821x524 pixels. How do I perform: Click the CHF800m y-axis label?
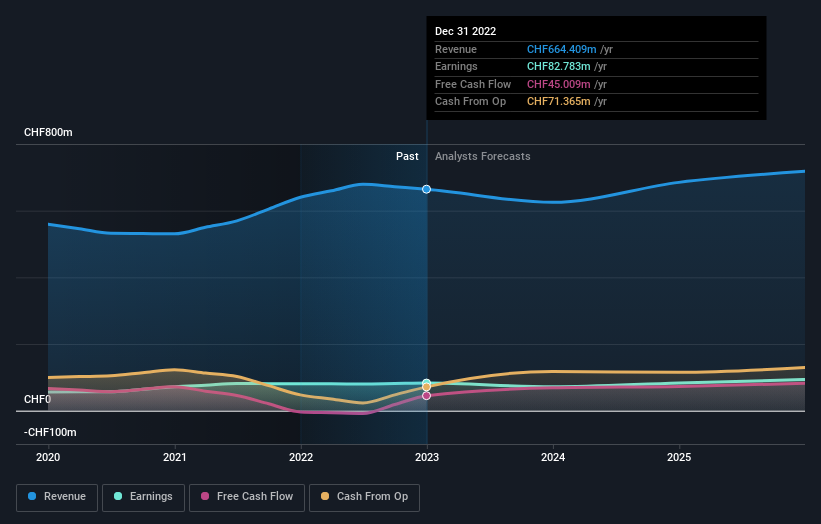click(x=48, y=132)
